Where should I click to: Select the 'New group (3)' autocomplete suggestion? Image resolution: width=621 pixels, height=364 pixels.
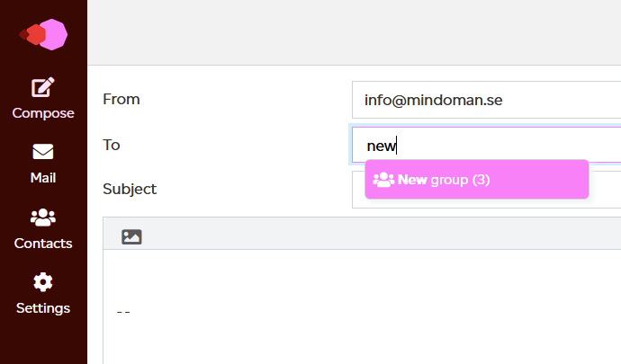(x=477, y=180)
